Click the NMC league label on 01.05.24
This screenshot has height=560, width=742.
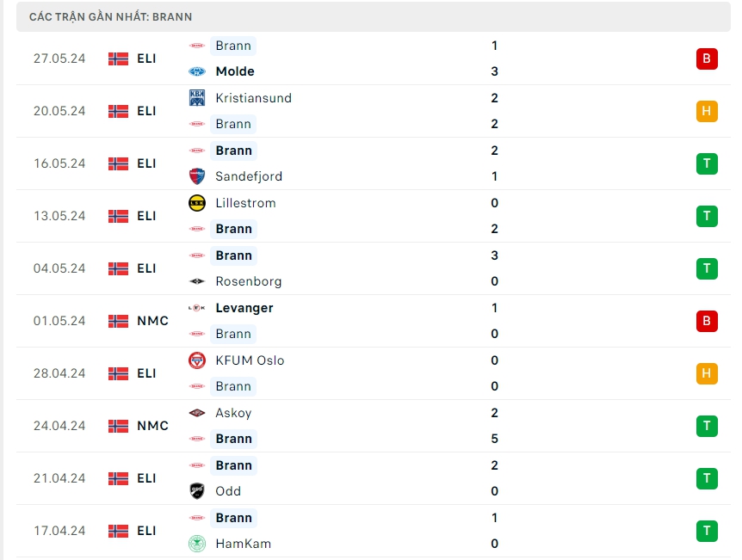pos(152,321)
